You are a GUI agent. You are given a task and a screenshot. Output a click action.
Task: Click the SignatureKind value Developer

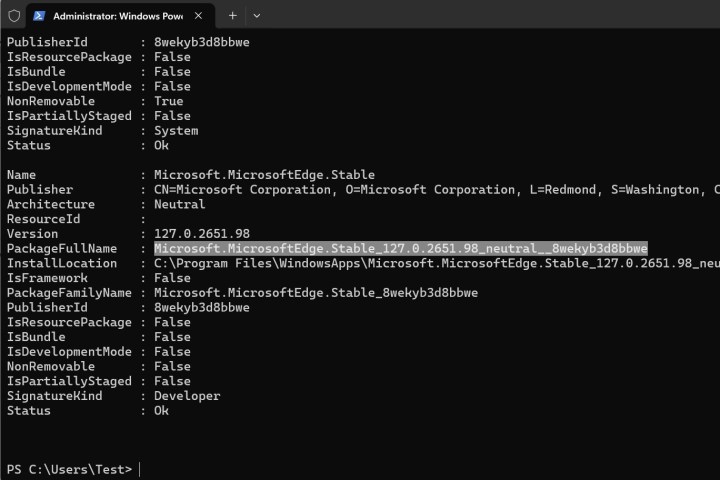[187, 396]
